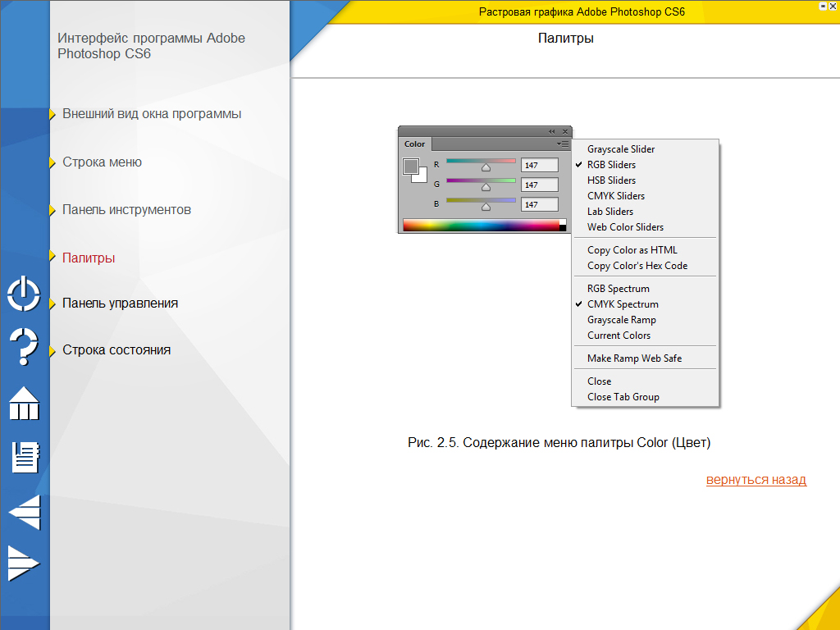Open "Панель инструментов" sidebar item
Image resolution: width=840 pixels, height=630 pixels.
(x=126, y=210)
